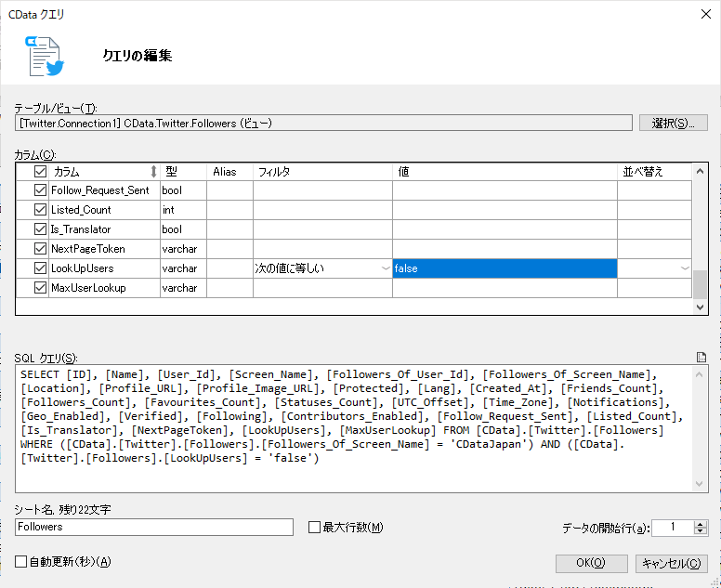The image size is (721, 588).
Task: Click the Alias cell for MaxUserLookup
Action: pyautogui.click(x=229, y=288)
